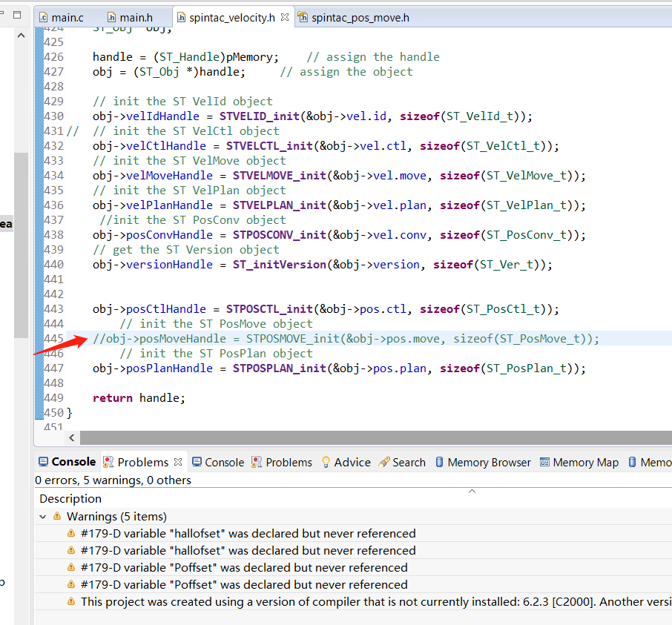Click the Description column header
672x625 pixels.
(70, 499)
